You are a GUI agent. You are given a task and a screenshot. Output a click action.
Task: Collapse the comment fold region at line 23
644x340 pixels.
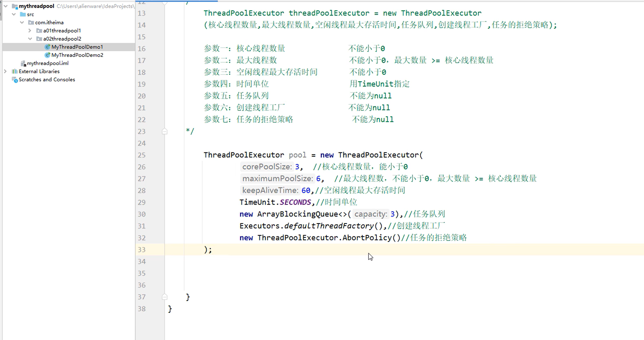[x=165, y=131]
